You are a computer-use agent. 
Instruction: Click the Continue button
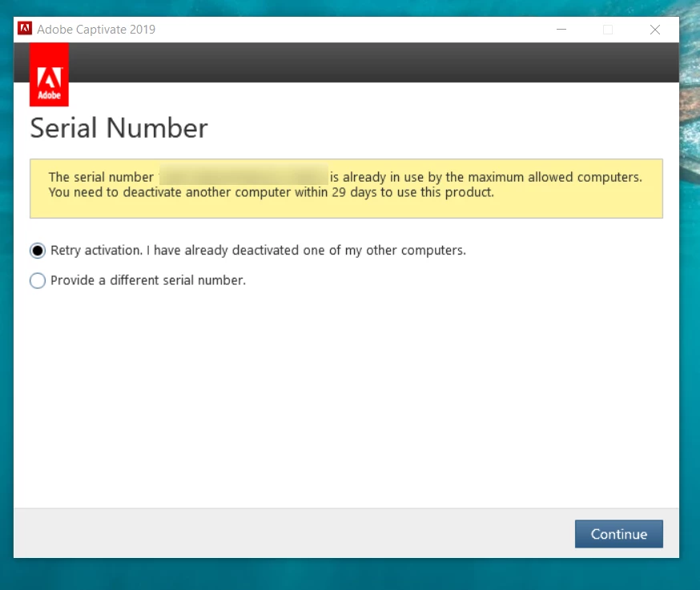click(x=619, y=534)
